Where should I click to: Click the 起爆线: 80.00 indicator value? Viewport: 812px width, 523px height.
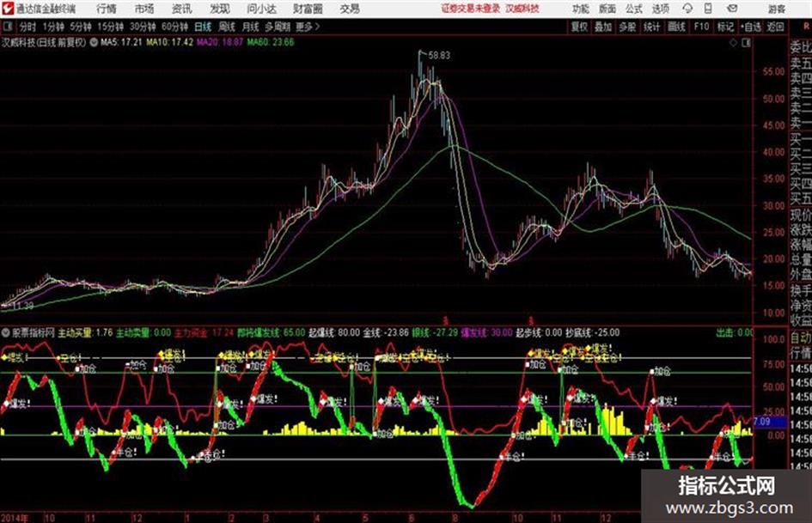point(334,332)
